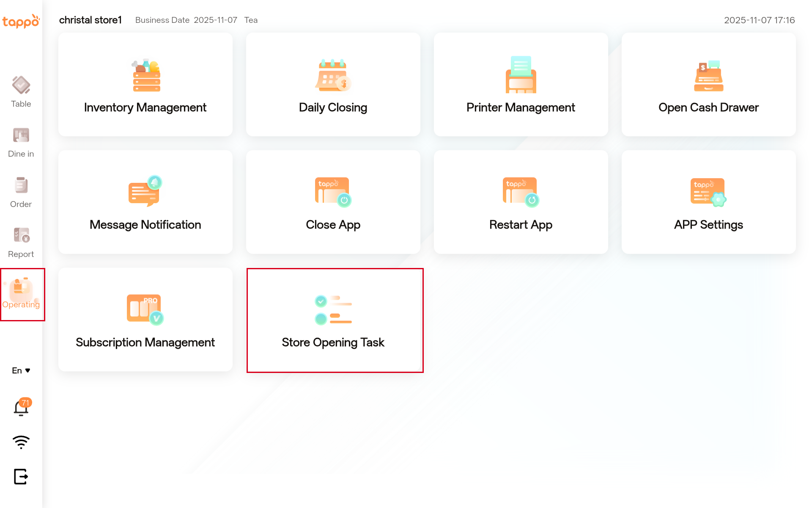Viewport: 812px width, 508px height.
Task: Open Printer Management tile
Action: pos(521,85)
